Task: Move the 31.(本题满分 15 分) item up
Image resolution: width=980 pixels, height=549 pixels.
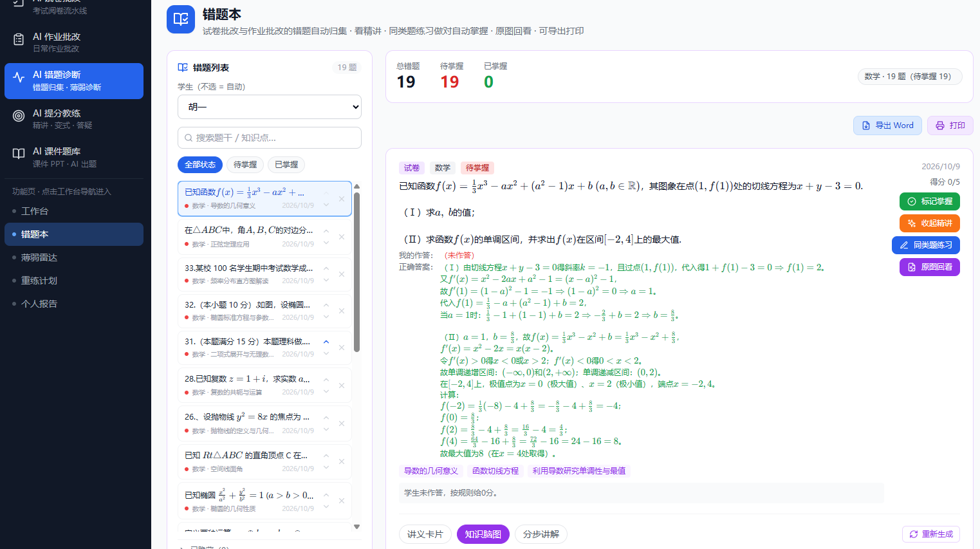Action: coord(326,342)
